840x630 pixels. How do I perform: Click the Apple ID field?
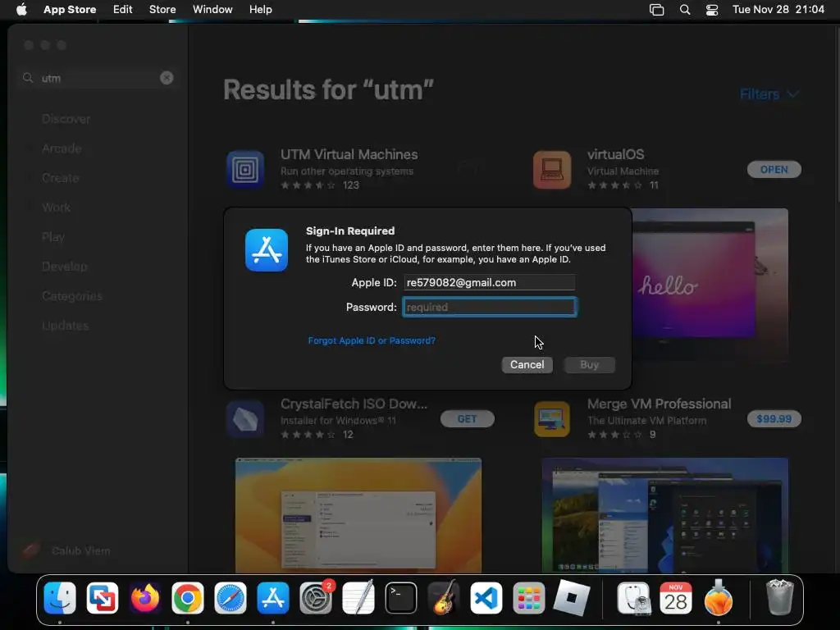489,282
